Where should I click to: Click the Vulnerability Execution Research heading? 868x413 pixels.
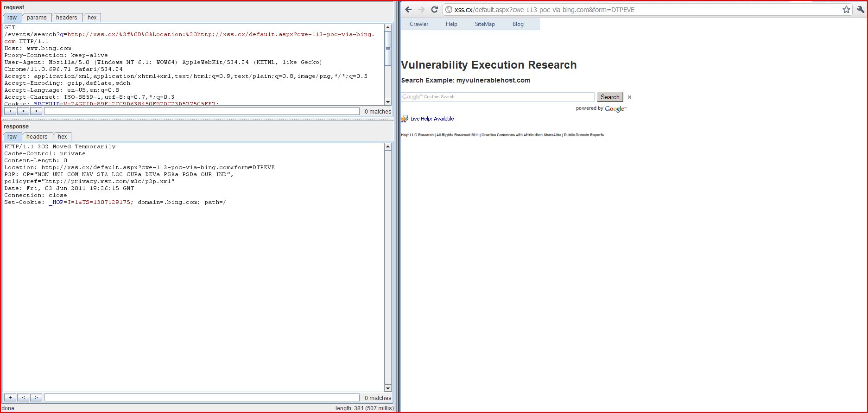coord(489,65)
